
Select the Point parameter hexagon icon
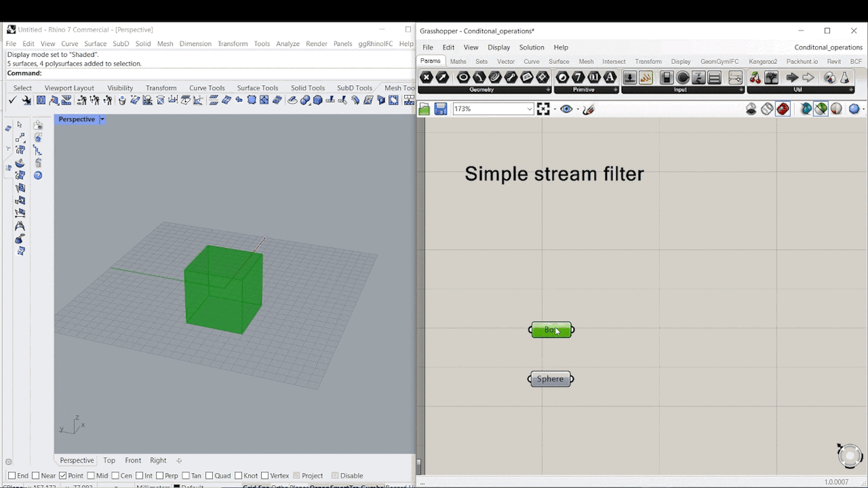click(427, 78)
